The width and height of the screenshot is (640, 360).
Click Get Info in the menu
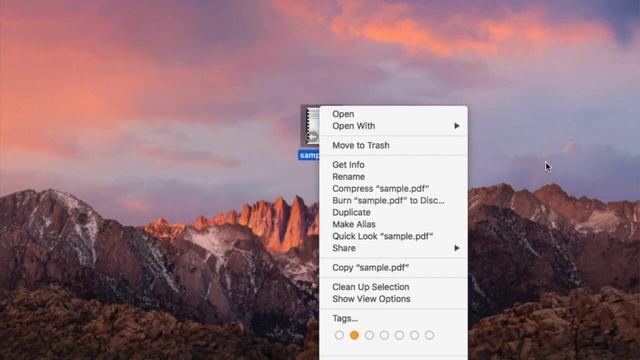pyautogui.click(x=393, y=165)
